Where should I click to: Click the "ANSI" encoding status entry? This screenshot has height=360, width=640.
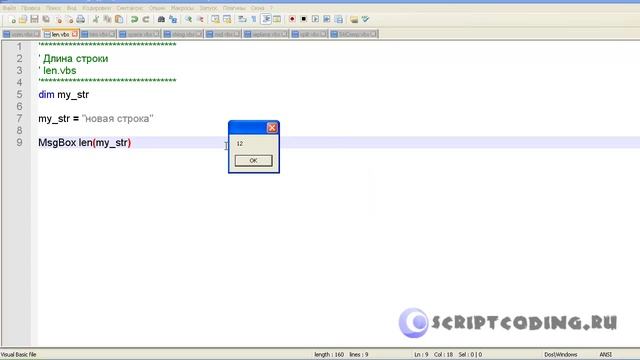point(605,354)
